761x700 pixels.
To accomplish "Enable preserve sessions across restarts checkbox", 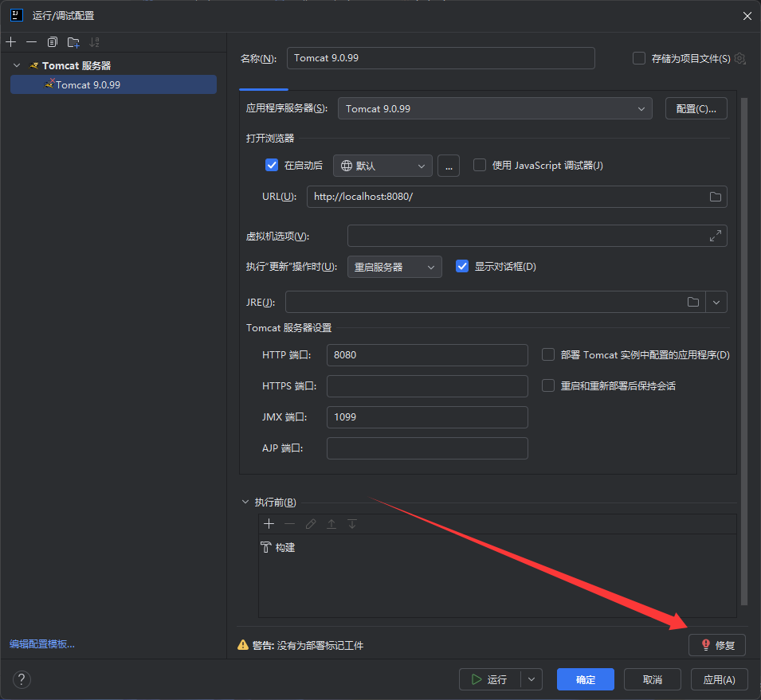I will pos(548,385).
